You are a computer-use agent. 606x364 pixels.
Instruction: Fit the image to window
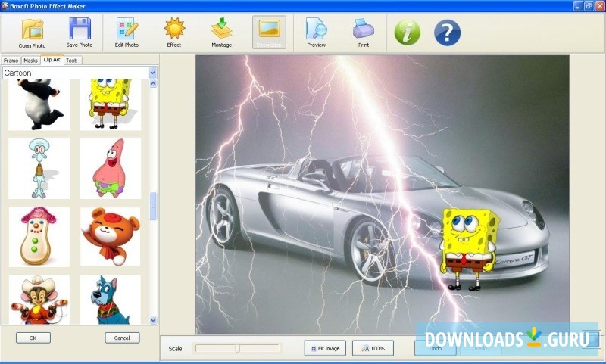(325, 348)
